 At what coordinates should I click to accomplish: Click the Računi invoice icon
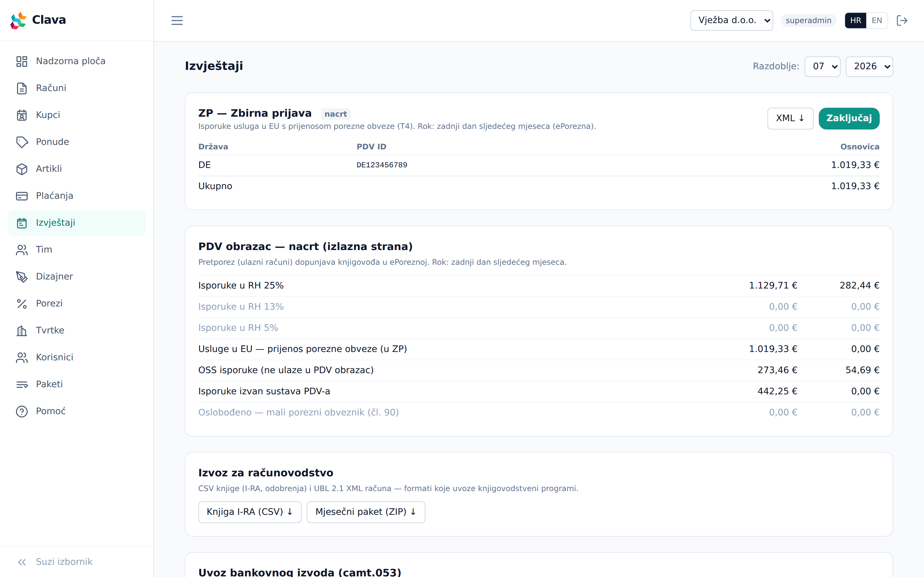pyautogui.click(x=22, y=88)
